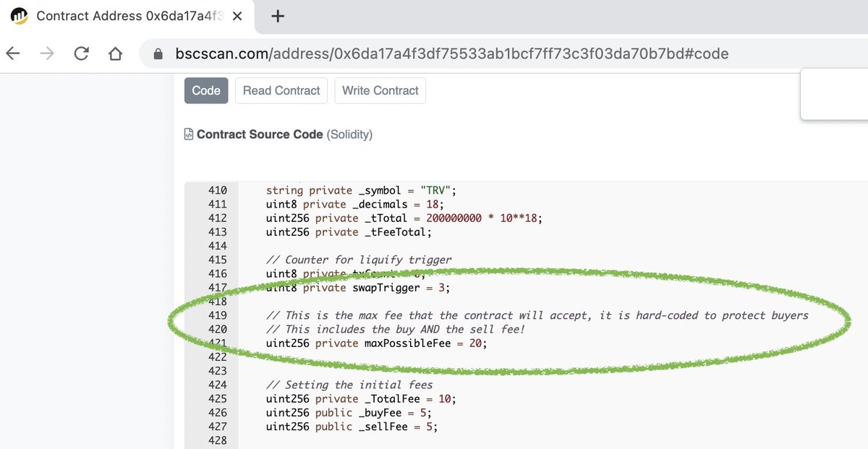
Task: Click the 'Counter for liquify trigger' comment
Action: tap(359, 260)
